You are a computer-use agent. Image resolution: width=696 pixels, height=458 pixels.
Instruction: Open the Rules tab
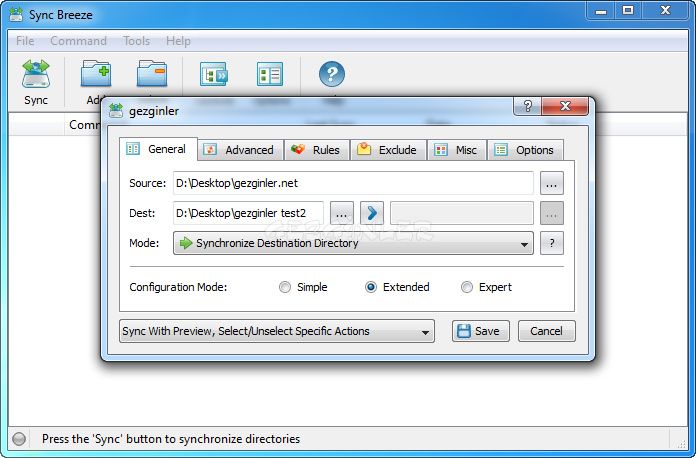click(x=317, y=150)
